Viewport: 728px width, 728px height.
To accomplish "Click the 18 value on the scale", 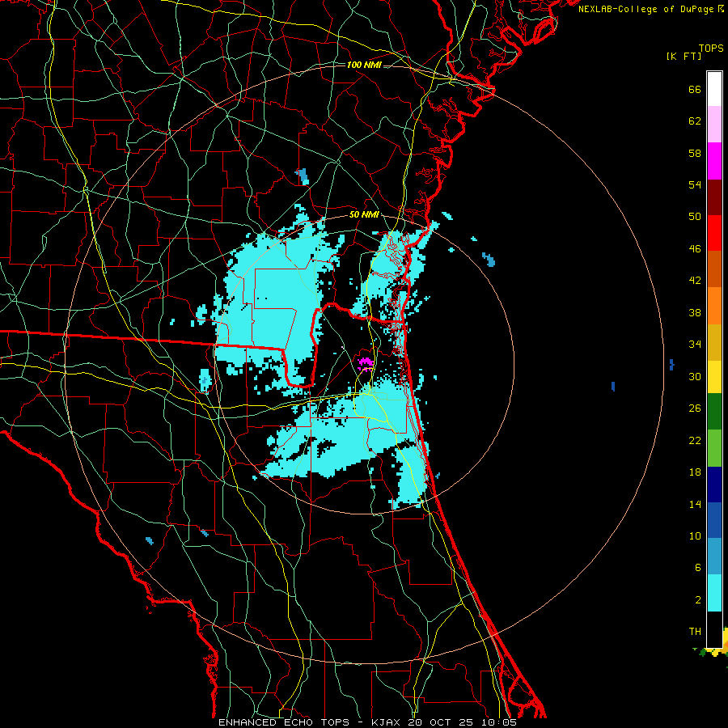I will coord(695,472).
